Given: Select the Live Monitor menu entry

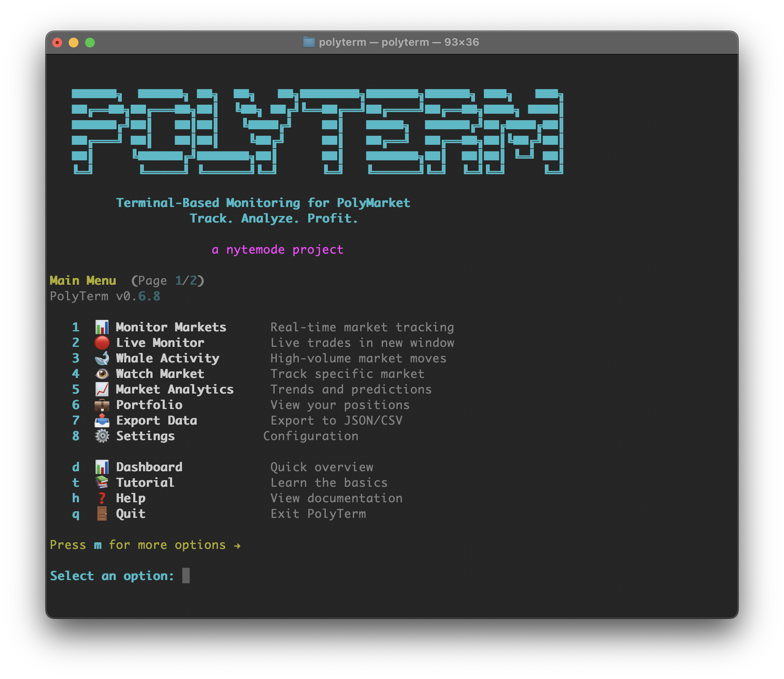Looking at the screenshot, I should click(160, 343).
